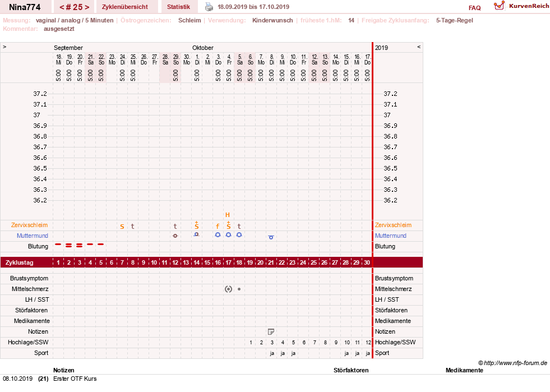This screenshot has width=550, height=392.
Task: Click the heavy bleeding mark on day 2
Action: tap(69, 246)
